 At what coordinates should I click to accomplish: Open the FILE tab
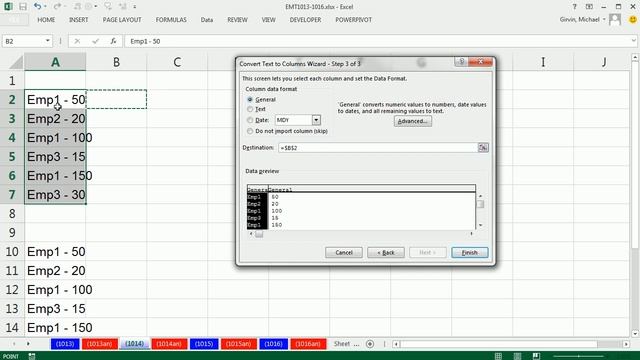coord(14,20)
